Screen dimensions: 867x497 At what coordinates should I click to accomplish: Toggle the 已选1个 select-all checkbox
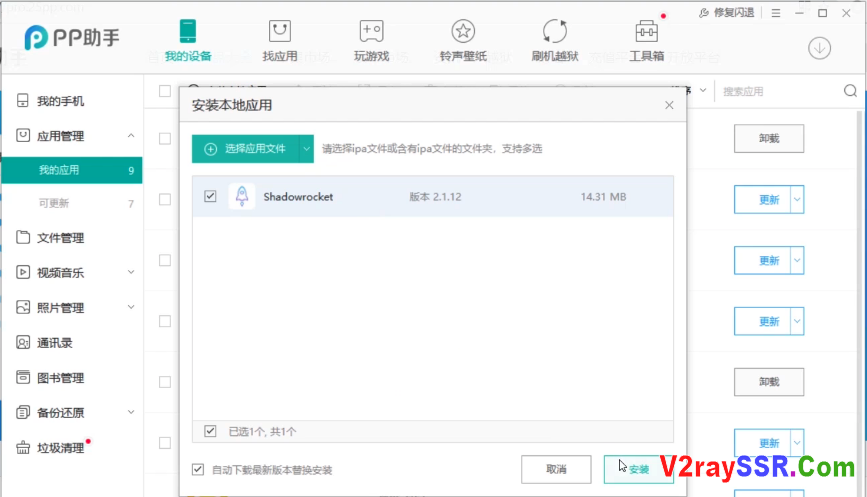coord(210,431)
